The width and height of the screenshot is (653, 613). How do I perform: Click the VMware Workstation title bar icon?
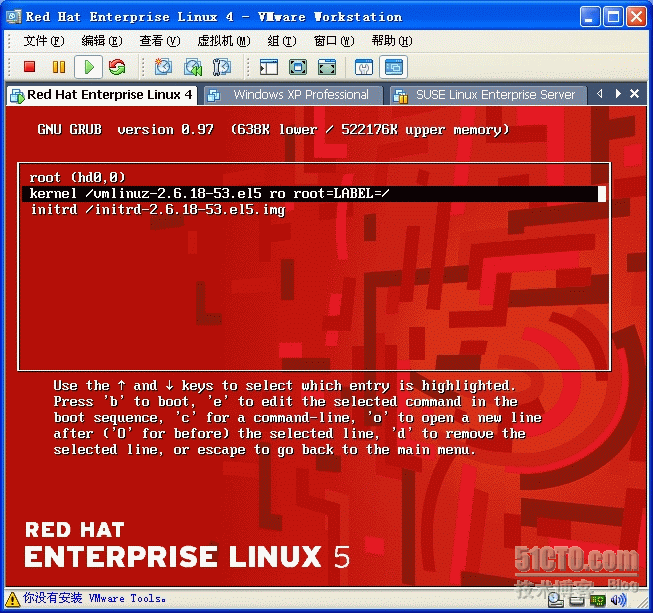point(14,17)
